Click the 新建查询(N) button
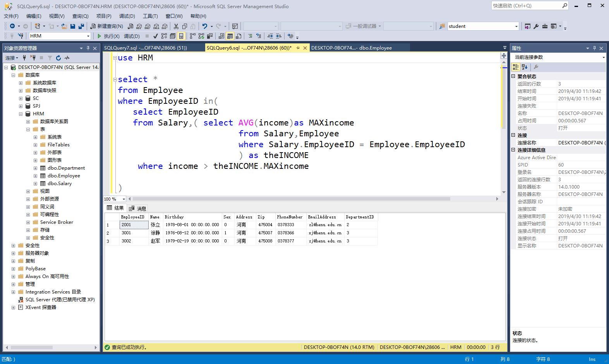 pos(106,26)
